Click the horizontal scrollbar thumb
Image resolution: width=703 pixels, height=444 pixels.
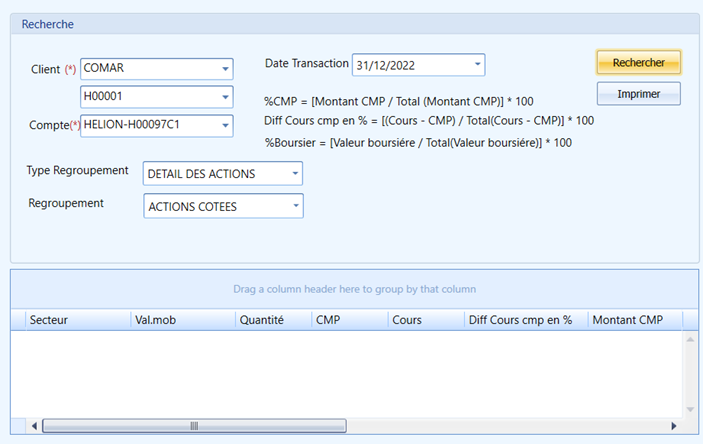click(194, 426)
